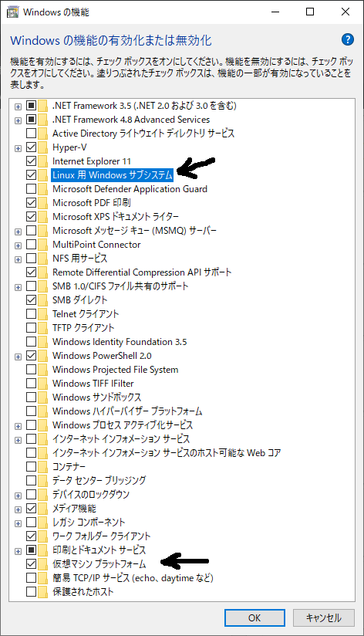Expand Windows PowerShell 2.0 node

(x=18, y=356)
